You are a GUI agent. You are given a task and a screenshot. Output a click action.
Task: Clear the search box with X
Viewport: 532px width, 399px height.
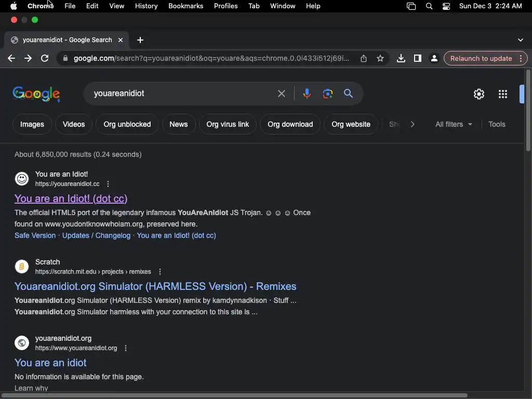tap(282, 94)
